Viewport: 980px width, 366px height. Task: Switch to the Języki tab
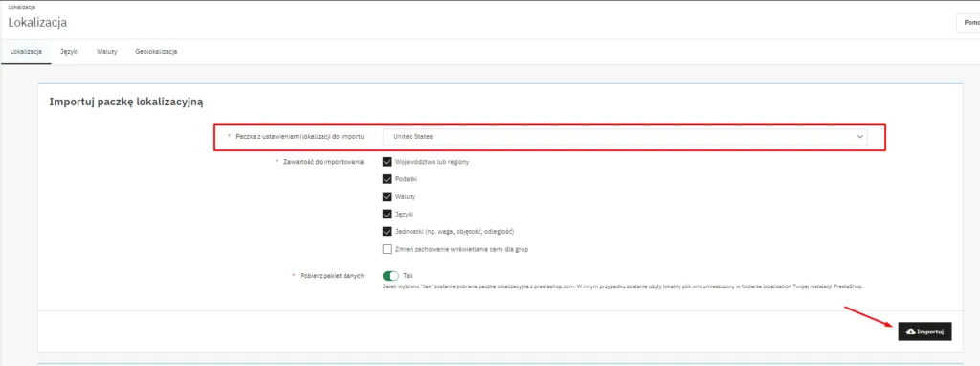pyautogui.click(x=69, y=52)
